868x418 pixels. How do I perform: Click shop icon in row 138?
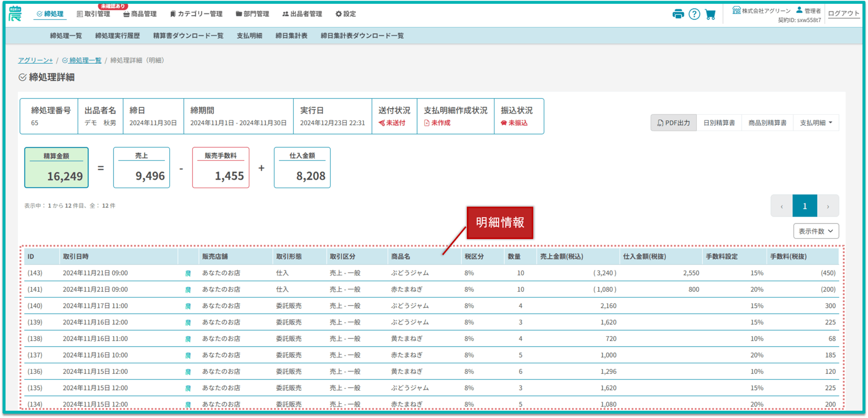coord(188,339)
